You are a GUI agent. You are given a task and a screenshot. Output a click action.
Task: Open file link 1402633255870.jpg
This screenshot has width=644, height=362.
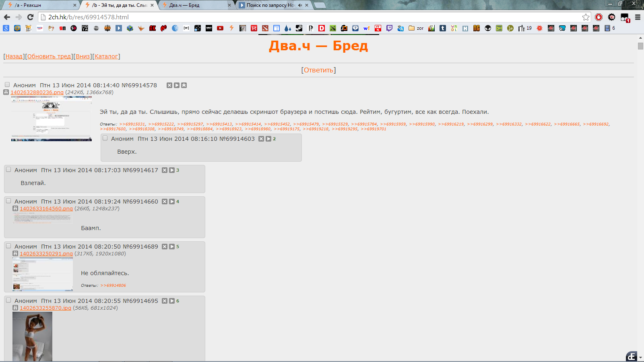point(45,308)
